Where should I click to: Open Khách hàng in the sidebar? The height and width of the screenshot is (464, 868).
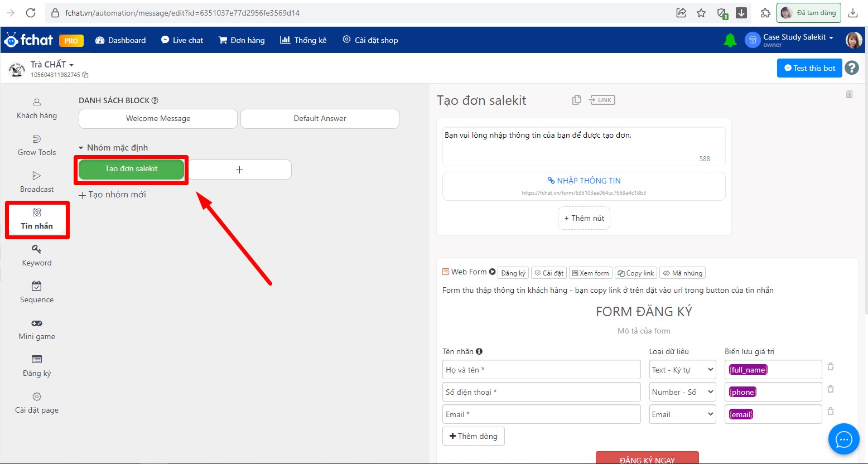pyautogui.click(x=37, y=109)
